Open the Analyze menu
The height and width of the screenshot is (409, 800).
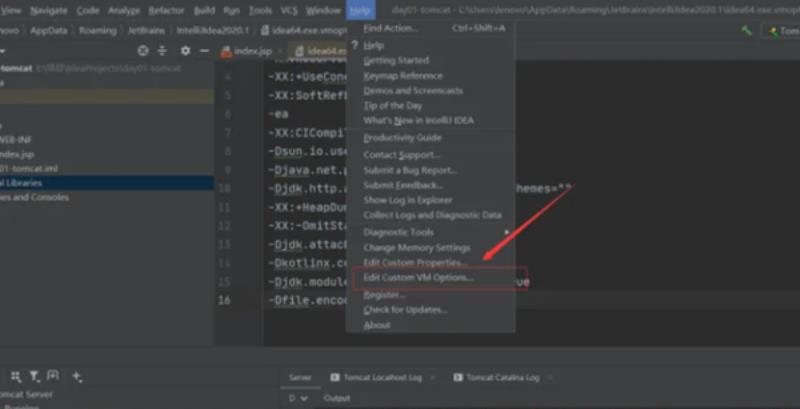click(124, 10)
